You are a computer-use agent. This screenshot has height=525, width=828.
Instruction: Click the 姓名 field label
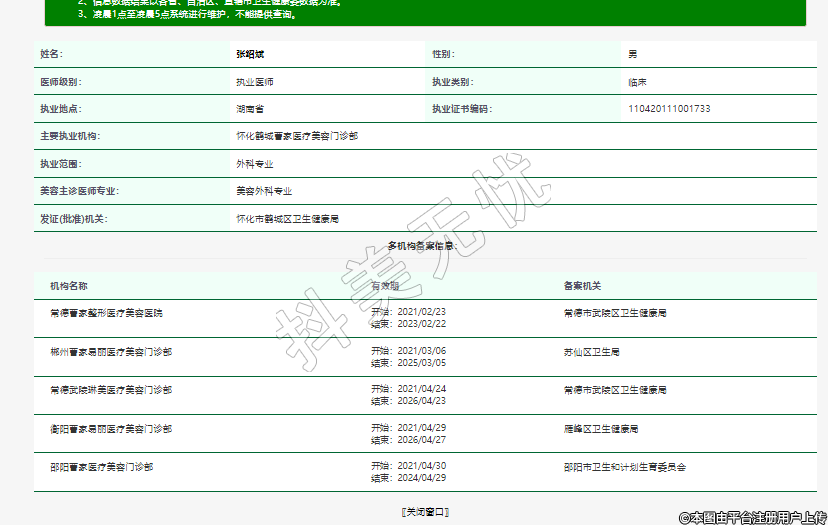pos(50,53)
